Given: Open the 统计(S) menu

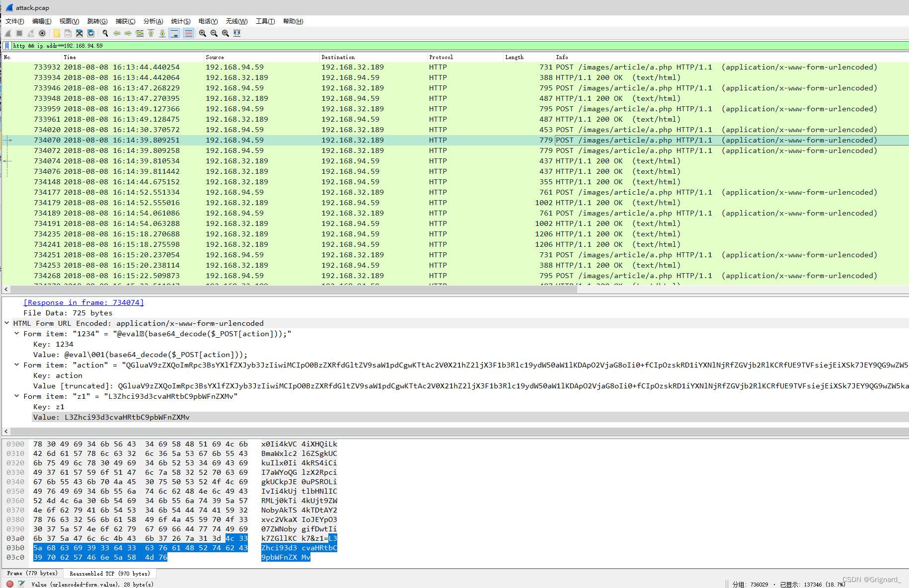Looking at the screenshot, I should tap(181, 21).
